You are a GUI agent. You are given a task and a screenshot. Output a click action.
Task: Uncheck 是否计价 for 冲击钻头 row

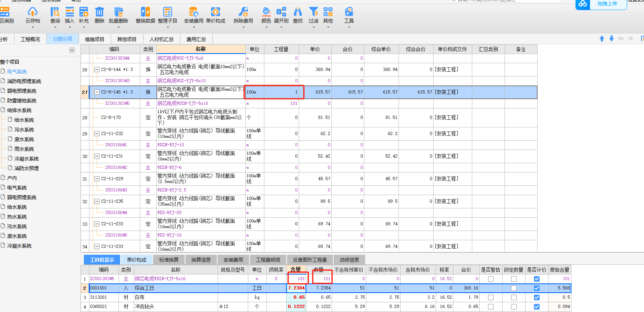(537, 307)
